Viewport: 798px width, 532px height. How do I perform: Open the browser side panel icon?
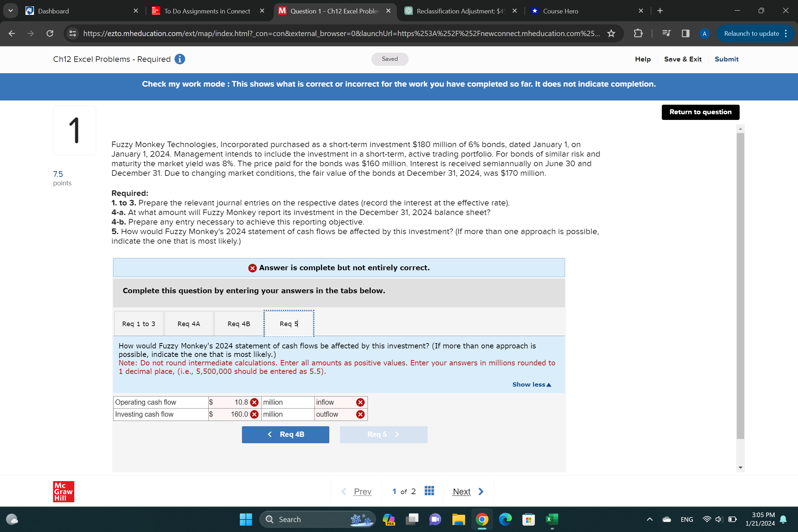tap(685, 33)
